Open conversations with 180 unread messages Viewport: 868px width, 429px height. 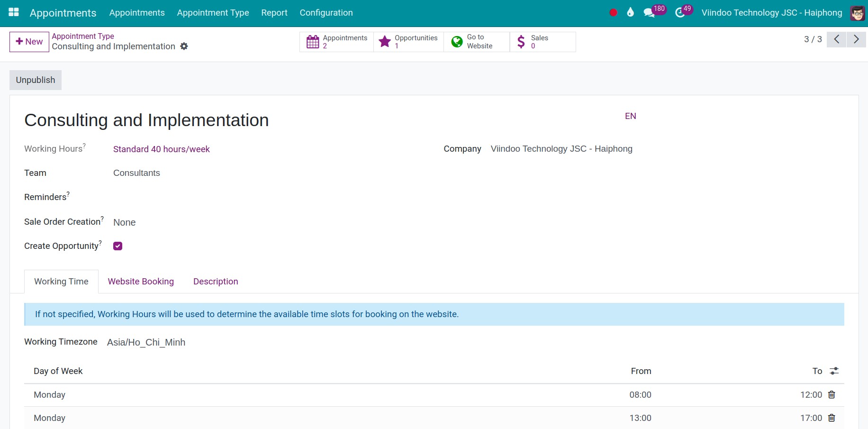(x=654, y=11)
